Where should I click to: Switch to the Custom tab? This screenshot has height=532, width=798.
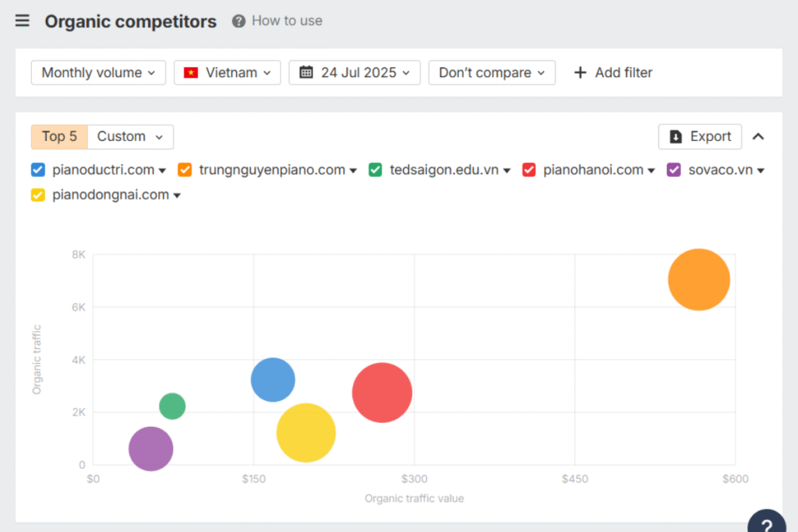click(130, 136)
